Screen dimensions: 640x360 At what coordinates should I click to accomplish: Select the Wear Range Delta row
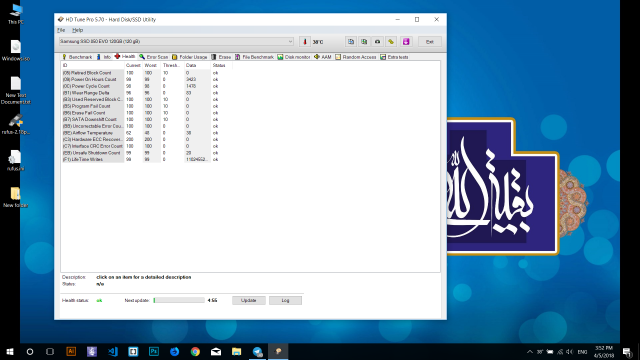(141, 93)
